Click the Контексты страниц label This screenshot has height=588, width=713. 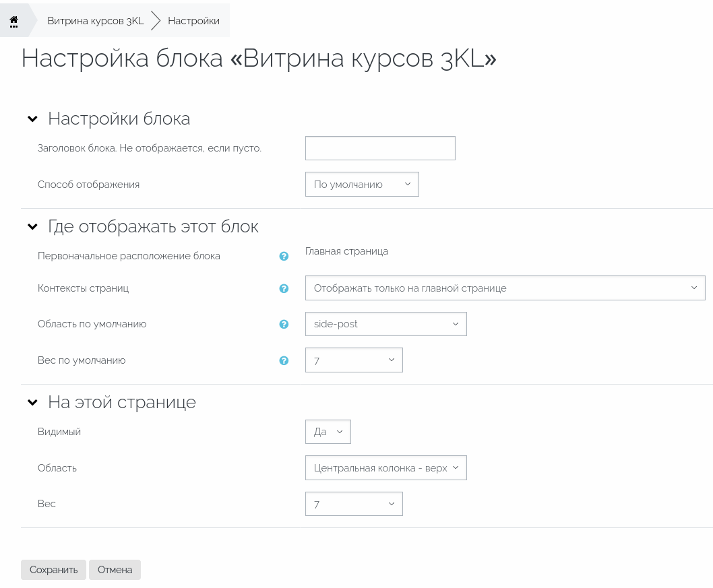(x=83, y=288)
